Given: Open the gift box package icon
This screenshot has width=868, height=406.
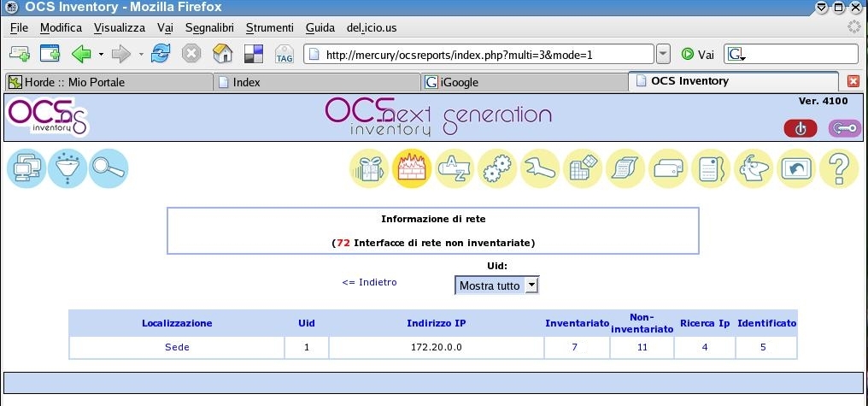Looking at the screenshot, I should pyautogui.click(x=370, y=169).
